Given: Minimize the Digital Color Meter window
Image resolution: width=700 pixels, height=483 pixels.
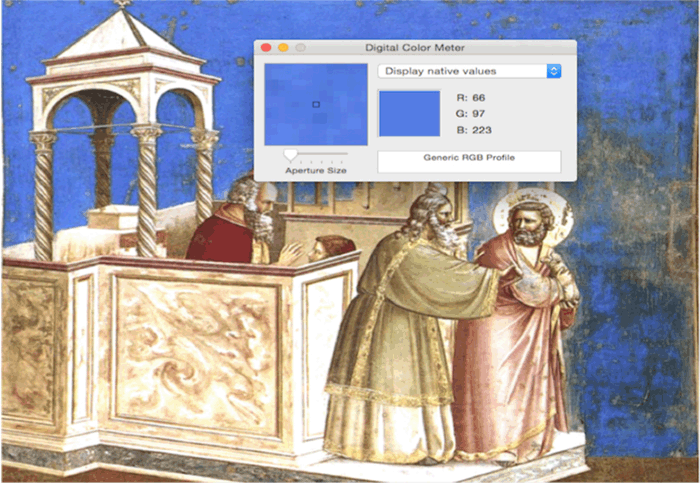Looking at the screenshot, I should pos(283,48).
